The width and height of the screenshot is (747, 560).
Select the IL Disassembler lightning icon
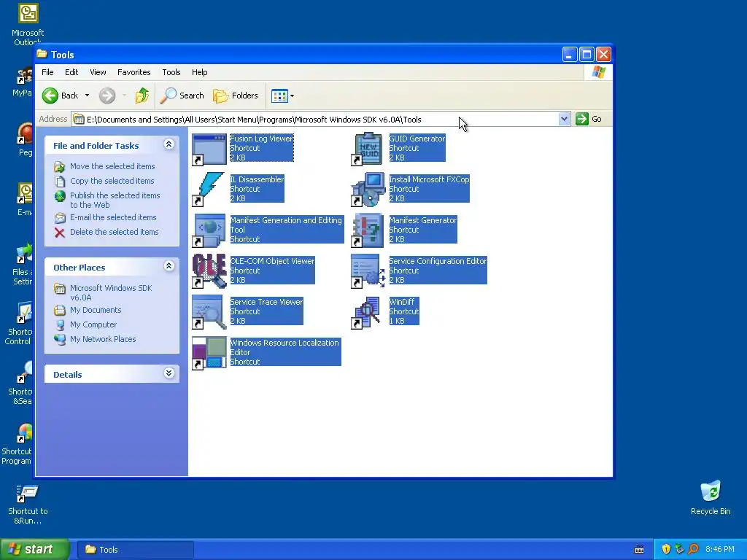point(209,190)
